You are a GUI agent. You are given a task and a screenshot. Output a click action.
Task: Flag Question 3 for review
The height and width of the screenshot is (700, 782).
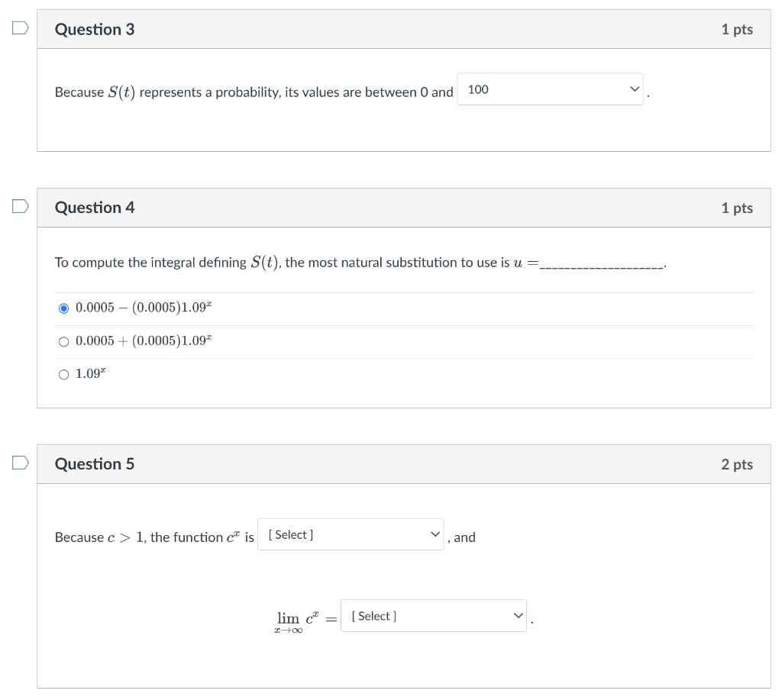[x=20, y=28]
